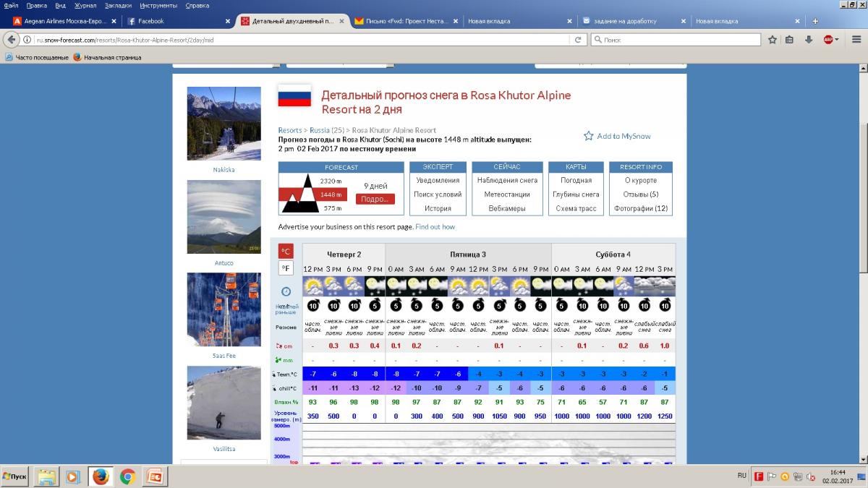Switch to the 'Письмо Fwd: Проект' tab
The height and width of the screenshot is (488, 868).
click(x=406, y=21)
